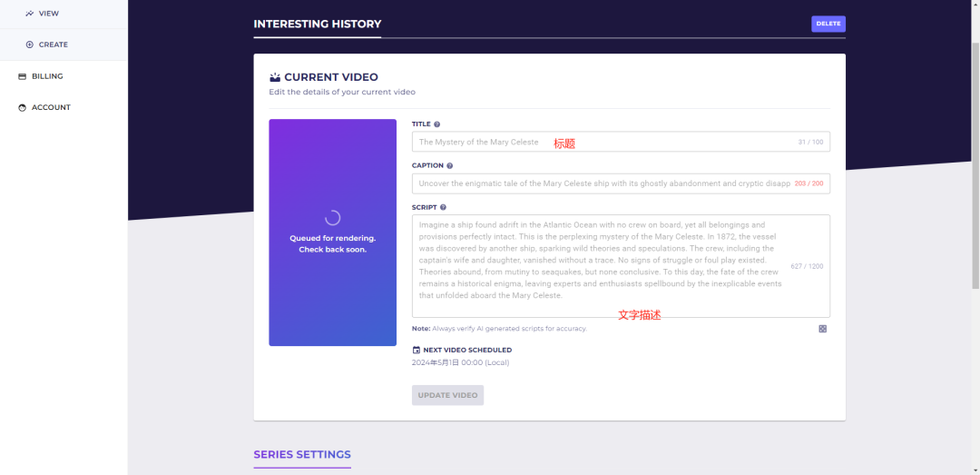The width and height of the screenshot is (980, 475).
Task: Click the Series Settings section heading
Action: [302, 455]
